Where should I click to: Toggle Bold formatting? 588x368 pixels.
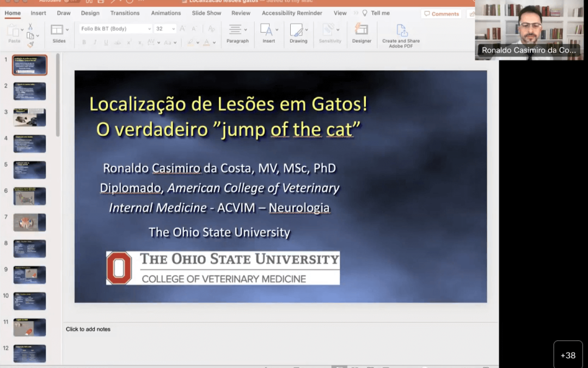[x=84, y=43]
